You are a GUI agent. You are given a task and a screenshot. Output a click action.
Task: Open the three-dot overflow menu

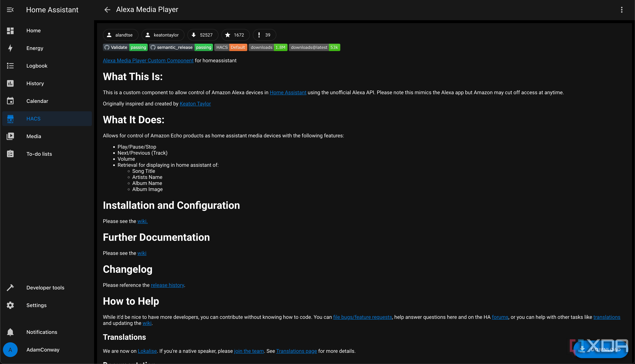(621, 10)
